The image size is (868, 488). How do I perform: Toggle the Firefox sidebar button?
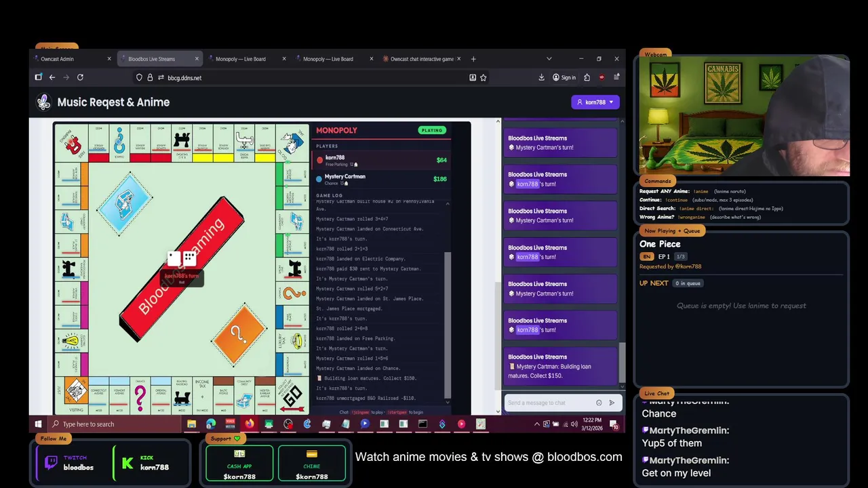coord(39,77)
